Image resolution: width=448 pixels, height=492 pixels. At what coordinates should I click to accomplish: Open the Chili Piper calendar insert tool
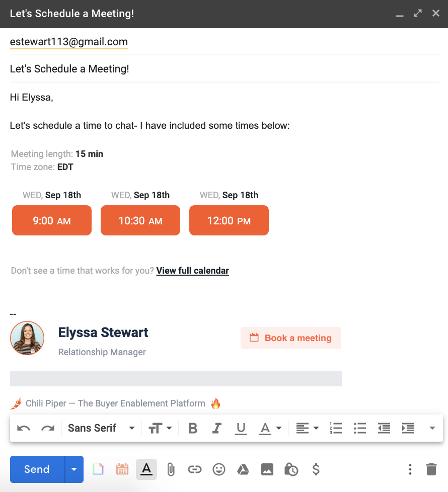pyautogui.click(x=122, y=469)
